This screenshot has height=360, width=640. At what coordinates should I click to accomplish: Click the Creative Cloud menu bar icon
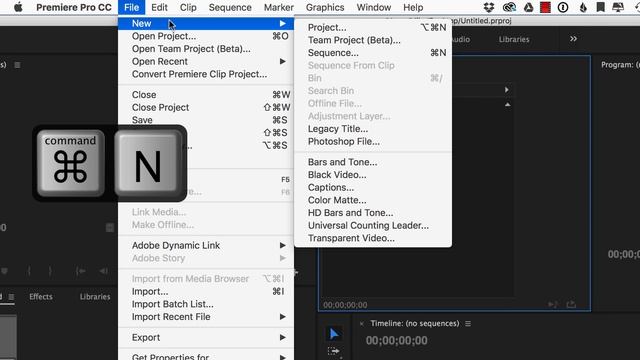509,7
